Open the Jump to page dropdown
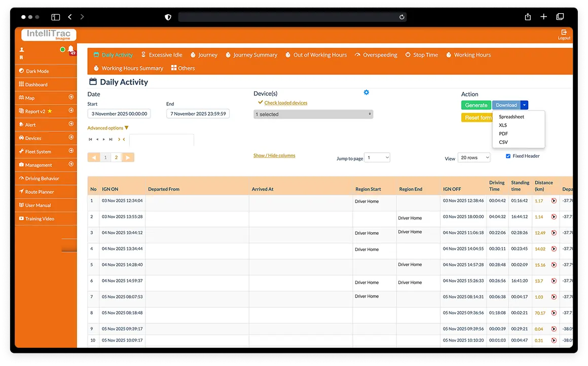588x366 pixels. [377, 158]
